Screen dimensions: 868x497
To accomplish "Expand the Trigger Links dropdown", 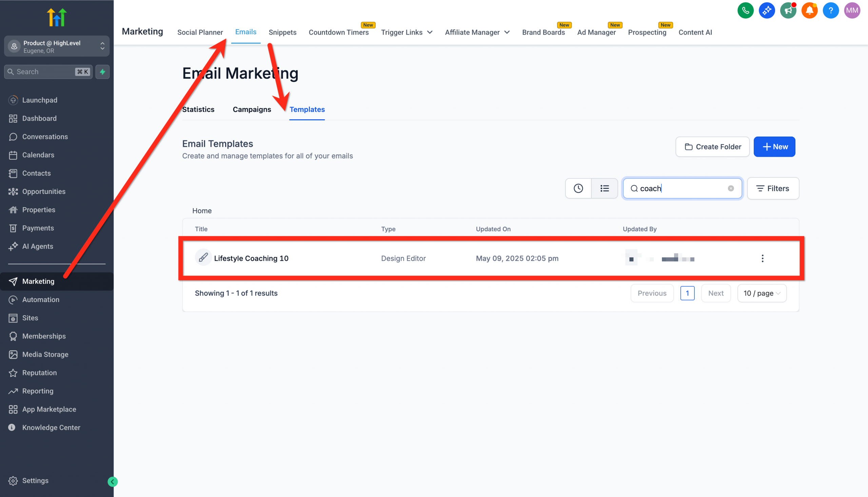I will pos(407,32).
